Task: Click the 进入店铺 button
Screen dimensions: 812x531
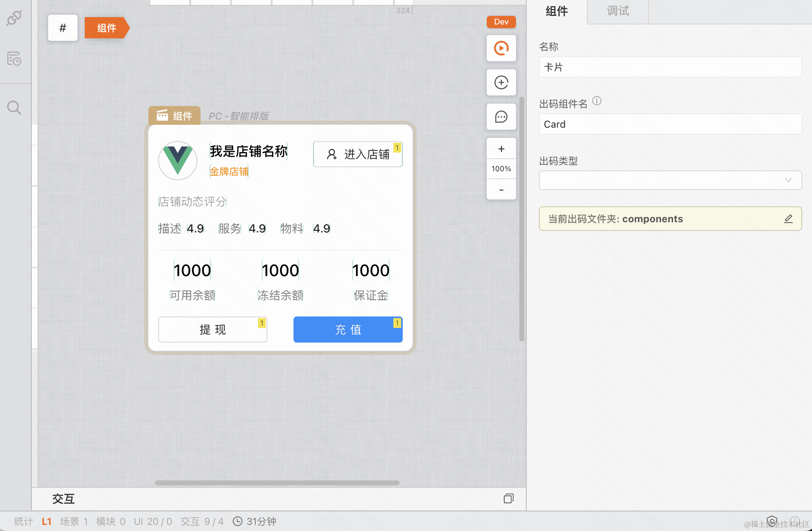Action: 357,154
